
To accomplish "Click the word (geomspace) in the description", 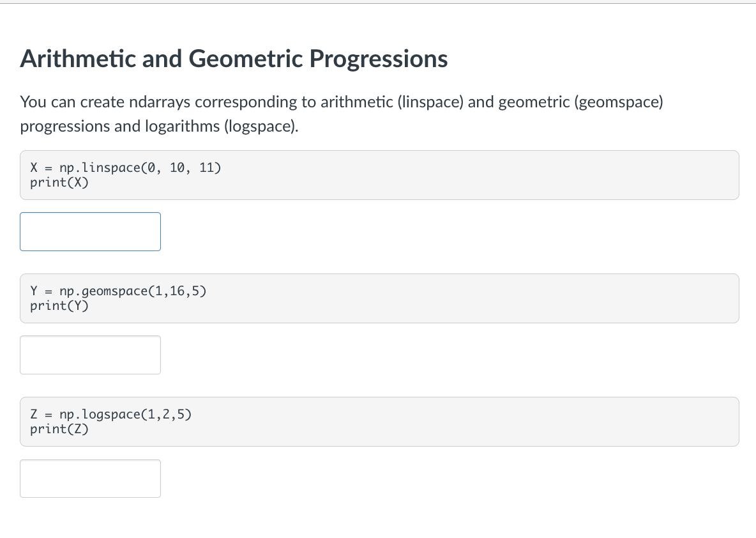I will [x=619, y=102].
